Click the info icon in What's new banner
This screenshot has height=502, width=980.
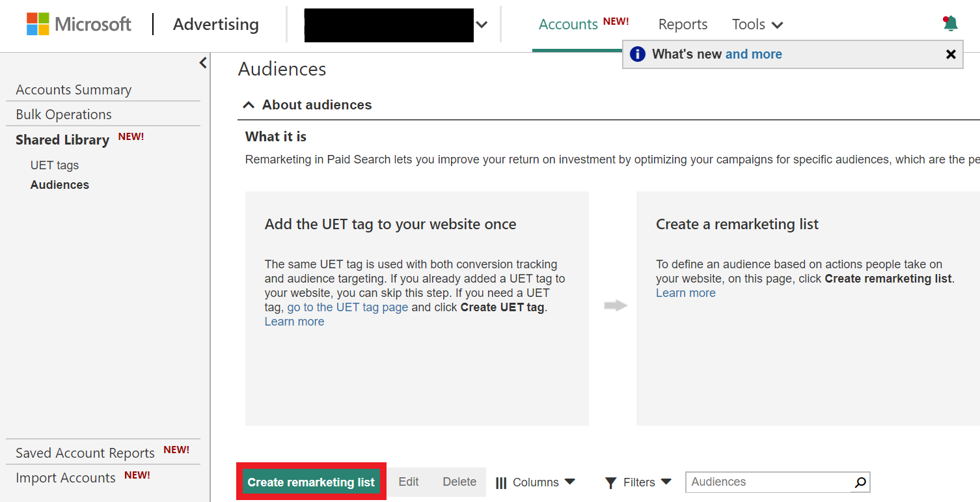638,54
